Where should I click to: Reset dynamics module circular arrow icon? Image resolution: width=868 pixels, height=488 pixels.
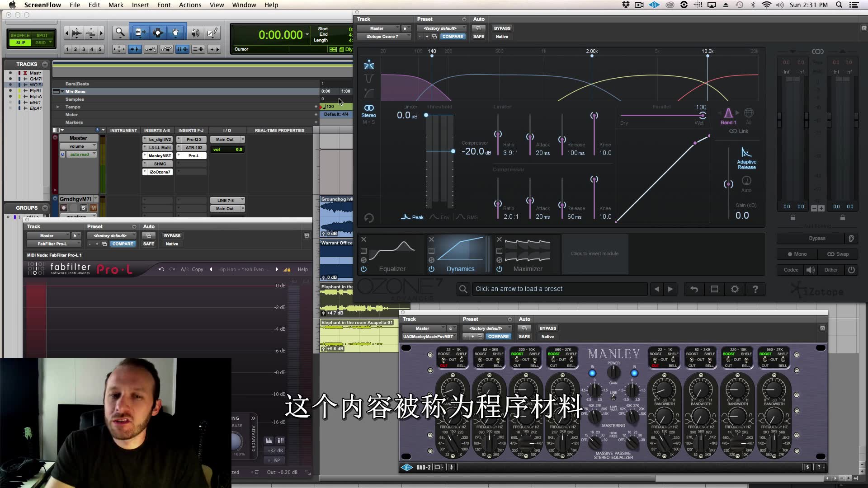pyautogui.click(x=369, y=218)
